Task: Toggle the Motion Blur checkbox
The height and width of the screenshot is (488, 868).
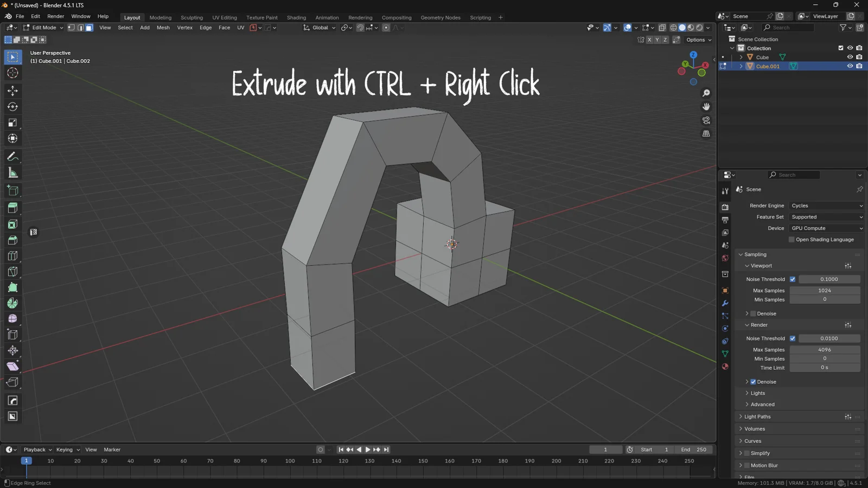Action: [746, 465]
